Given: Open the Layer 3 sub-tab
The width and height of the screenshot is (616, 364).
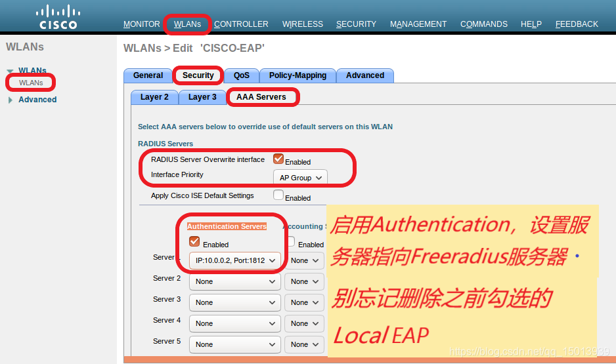Looking at the screenshot, I should (202, 97).
